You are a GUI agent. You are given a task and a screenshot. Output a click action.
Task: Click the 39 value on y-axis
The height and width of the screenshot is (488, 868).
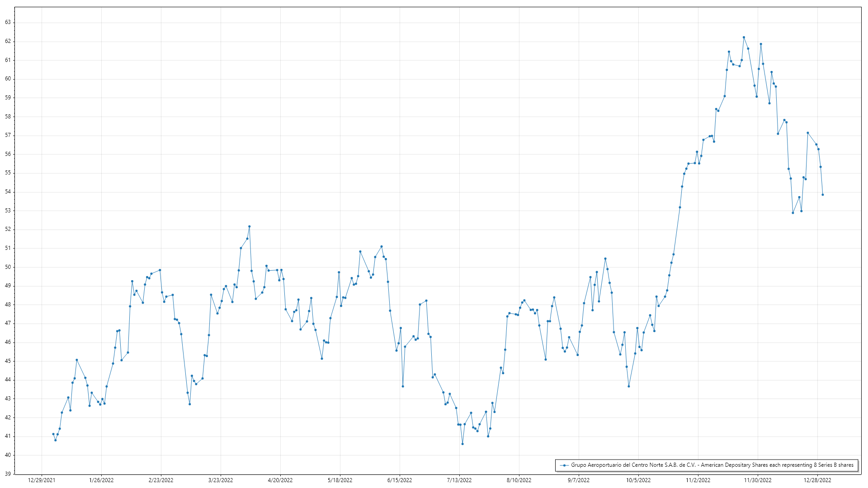point(8,474)
